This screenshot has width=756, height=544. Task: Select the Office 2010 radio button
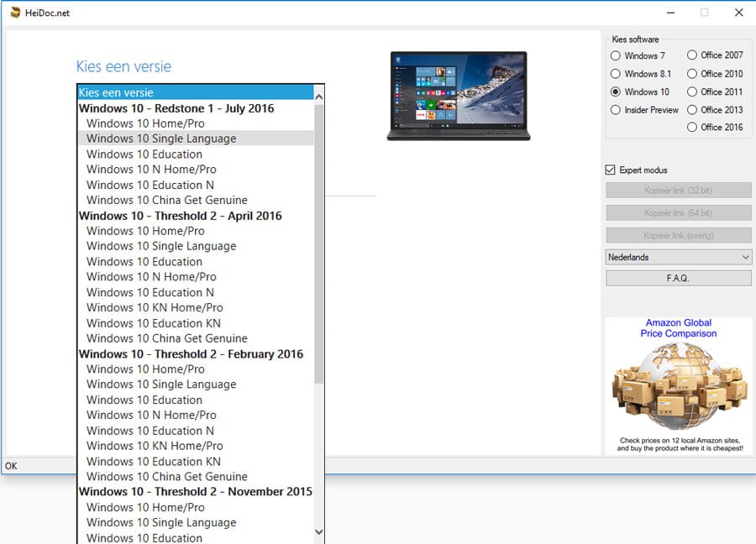pyautogui.click(x=692, y=74)
